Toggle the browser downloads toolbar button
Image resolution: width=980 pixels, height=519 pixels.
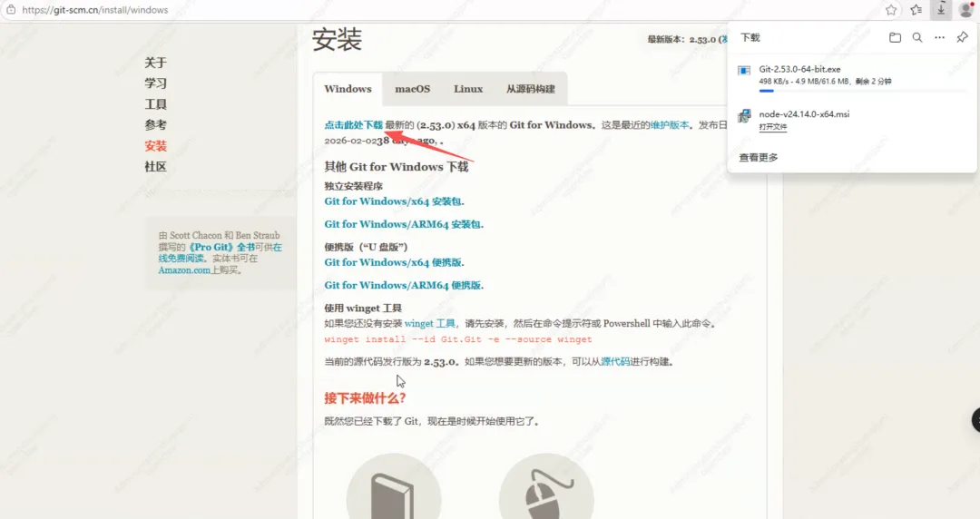pos(941,9)
